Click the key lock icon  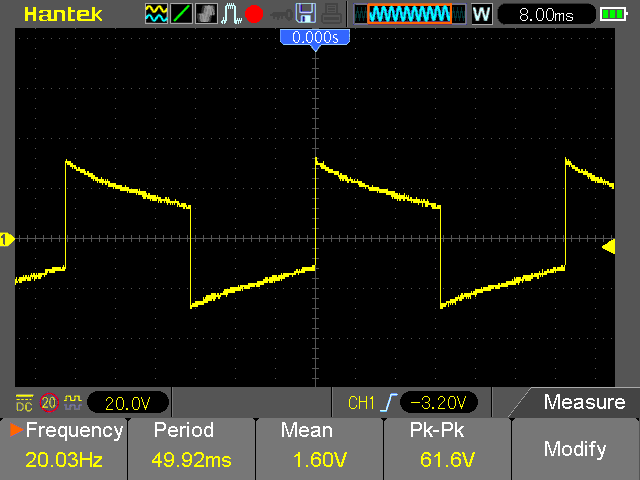point(280,14)
